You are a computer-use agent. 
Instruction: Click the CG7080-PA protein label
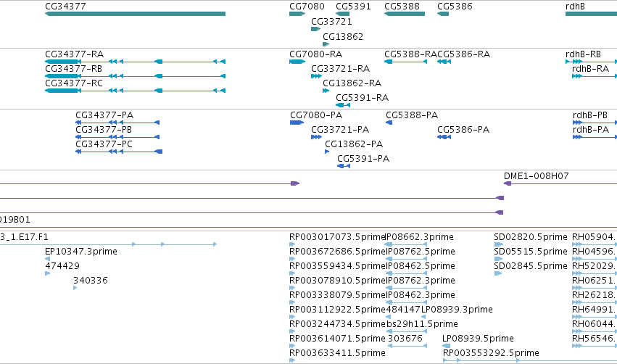click(x=316, y=115)
